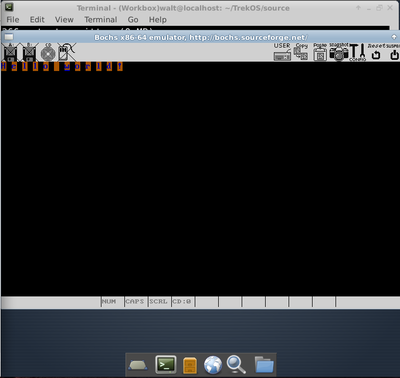Open the Bochs window menu icon
The image size is (400, 378).
(9, 37)
